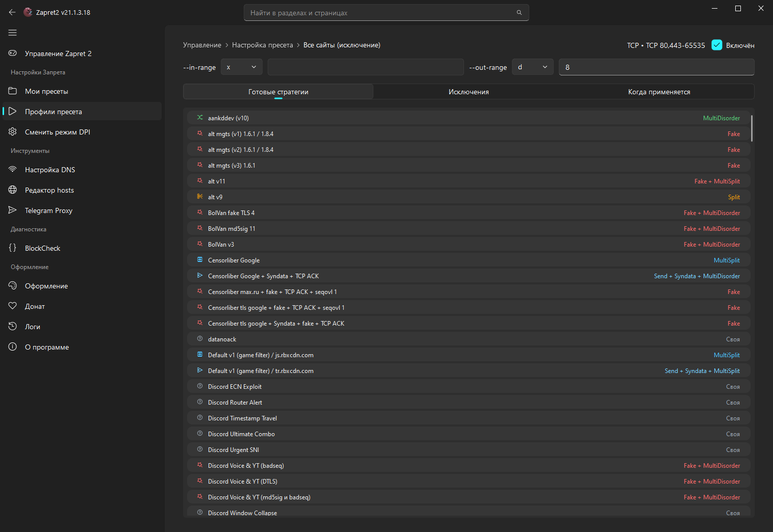
Task: Click the gamepad icon beside Управление Zapret 2
Action: [13, 53]
